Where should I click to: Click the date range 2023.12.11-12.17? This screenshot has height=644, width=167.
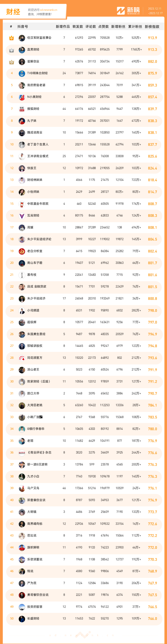(x=155, y=11)
